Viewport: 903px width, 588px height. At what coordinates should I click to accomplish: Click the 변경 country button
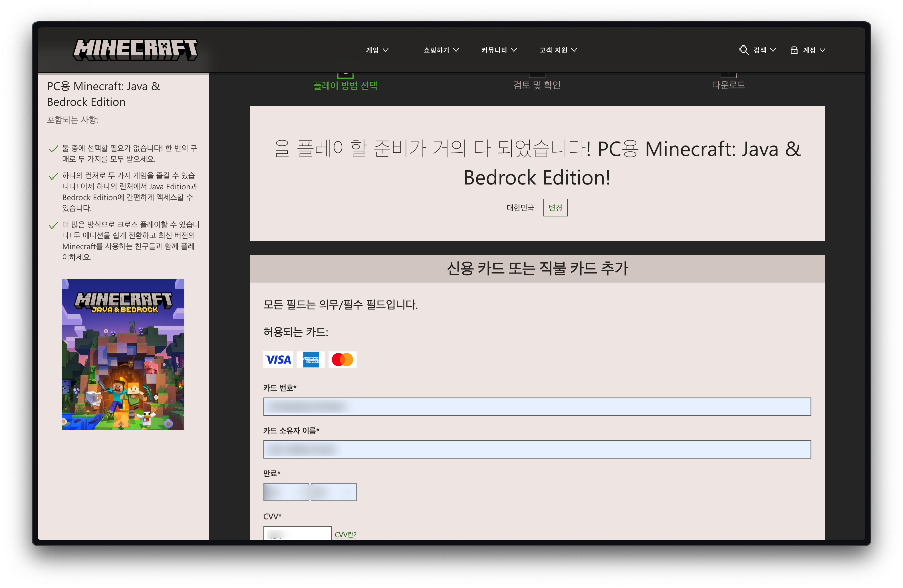coord(555,207)
